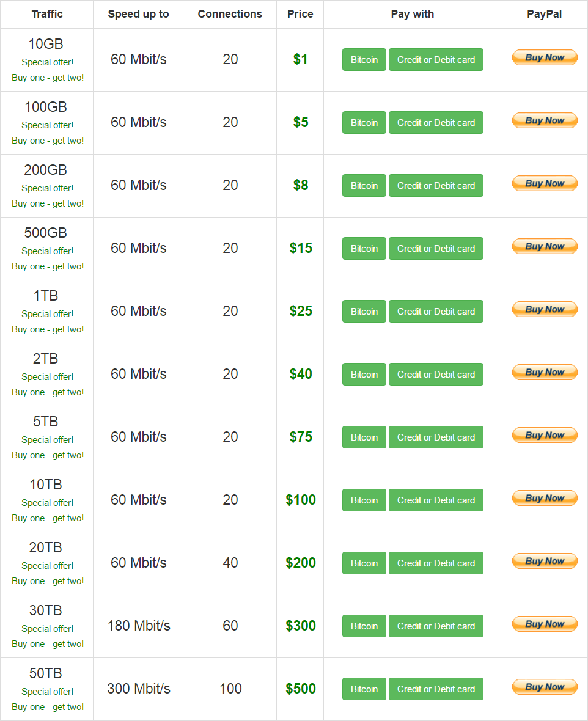Image resolution: width=588 pixels, height=721 pixels.
Task: Pay with Bitcoin for the 10GB plan
Action: pyautogui.click(x=364, y=60)
